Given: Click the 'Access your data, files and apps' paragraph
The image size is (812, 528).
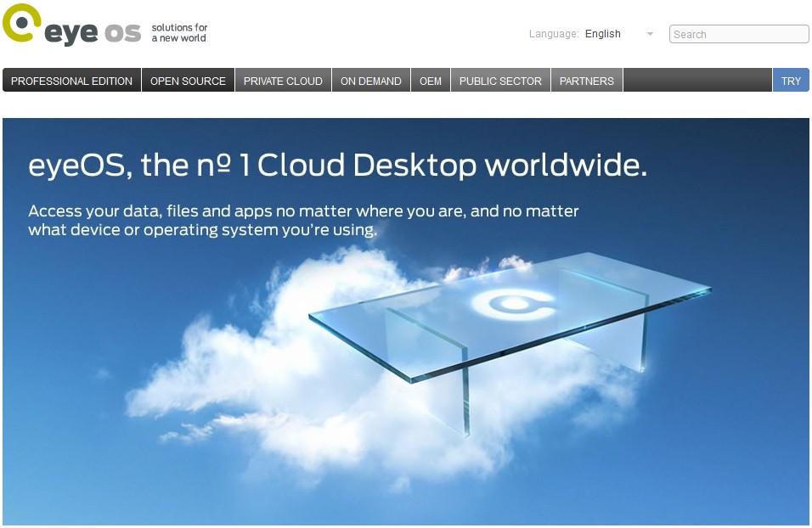Looking at the screenshot, I should click(x=303, y=220).
